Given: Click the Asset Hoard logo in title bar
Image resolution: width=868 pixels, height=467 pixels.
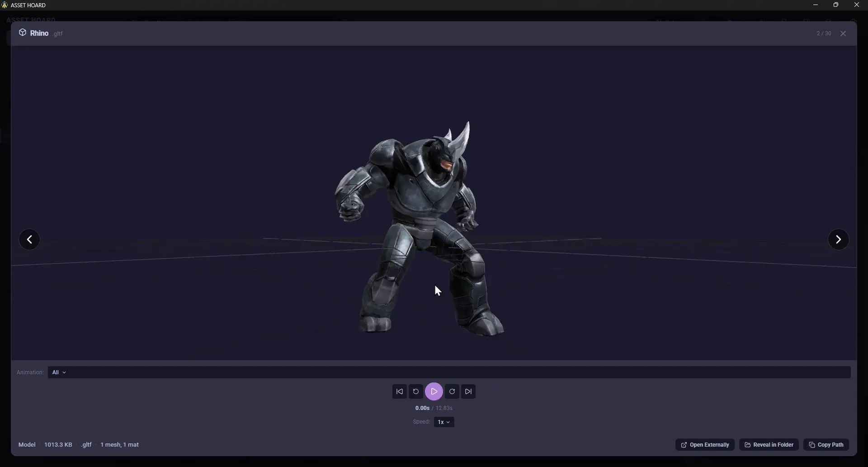Looking at the screenshot, I should (5, 5).
